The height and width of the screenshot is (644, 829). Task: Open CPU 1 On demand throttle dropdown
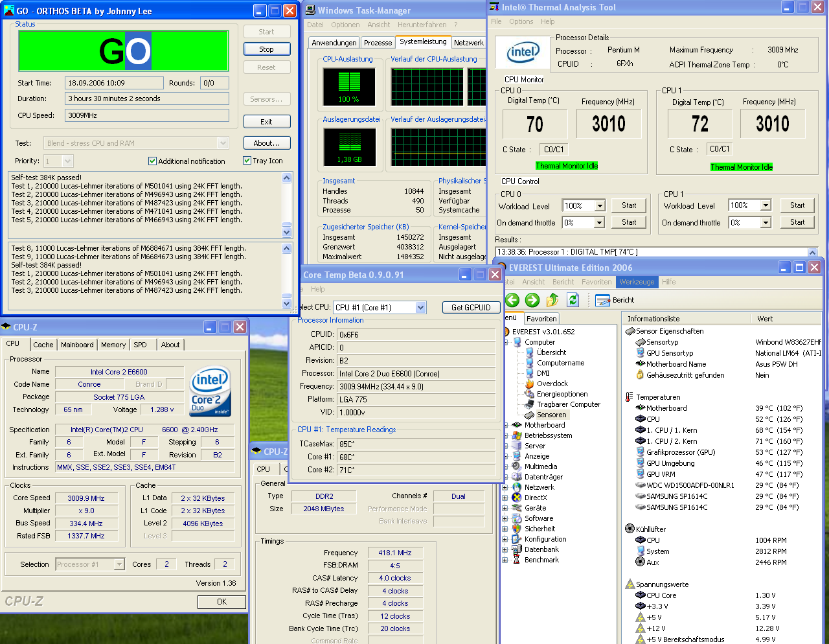[x=766, y=223]
